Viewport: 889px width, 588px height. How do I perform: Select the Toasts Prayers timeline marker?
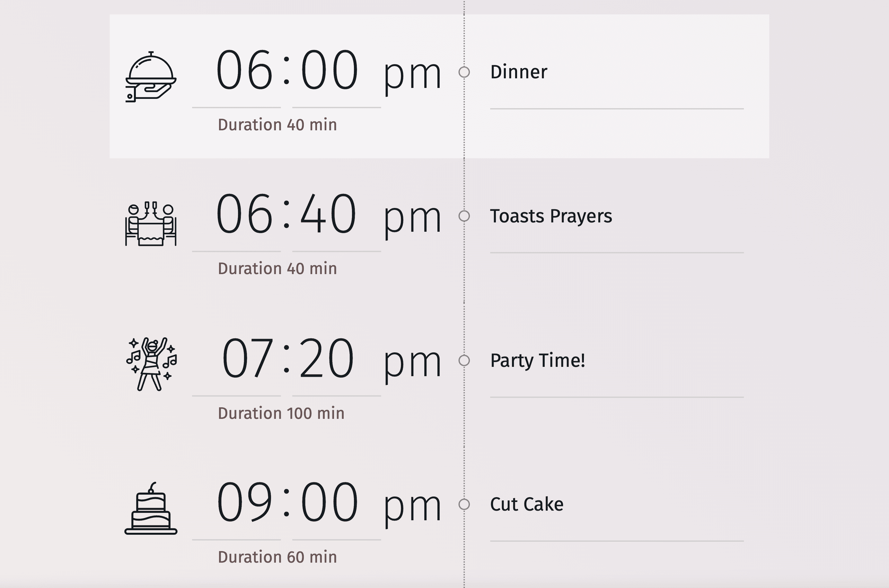[x=464, y=216]
